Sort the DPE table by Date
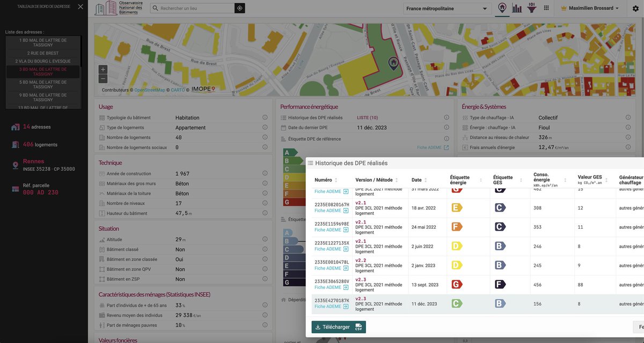This screenshot has width=644, height=343. pyautogui.click(x=427, y=180)
